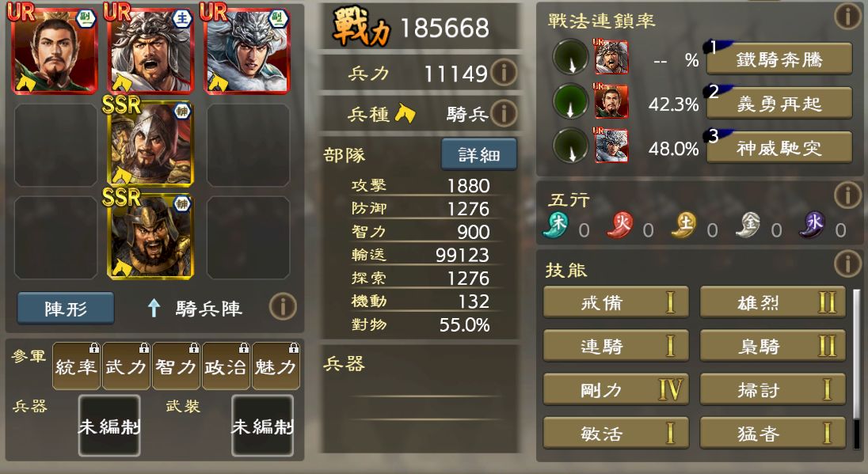Select the 水 water element icon
Image resolution: width=868 pixels, height=474 pixels.
click(812, 225)
